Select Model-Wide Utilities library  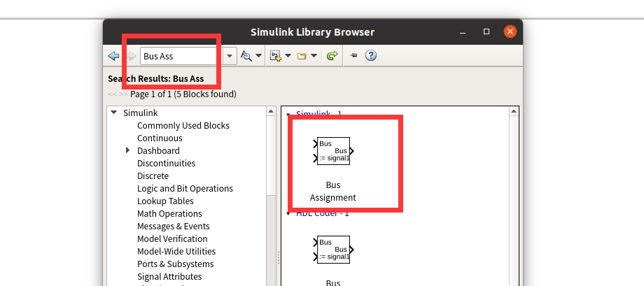tap(176, 252)
